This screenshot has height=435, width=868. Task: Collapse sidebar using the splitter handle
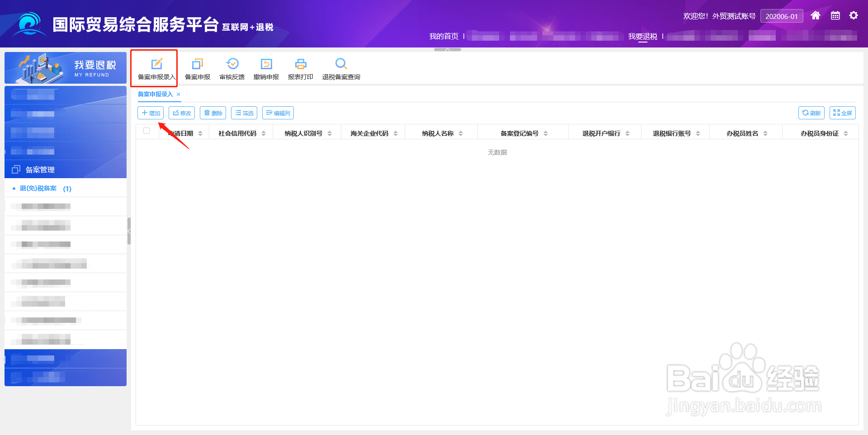point(129,231)
